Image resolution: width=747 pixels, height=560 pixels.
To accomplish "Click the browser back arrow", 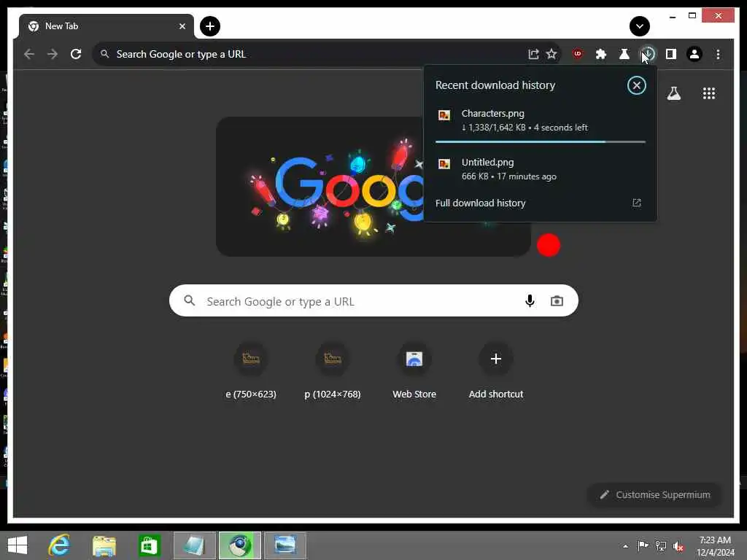I will click(x=29, y=54).
